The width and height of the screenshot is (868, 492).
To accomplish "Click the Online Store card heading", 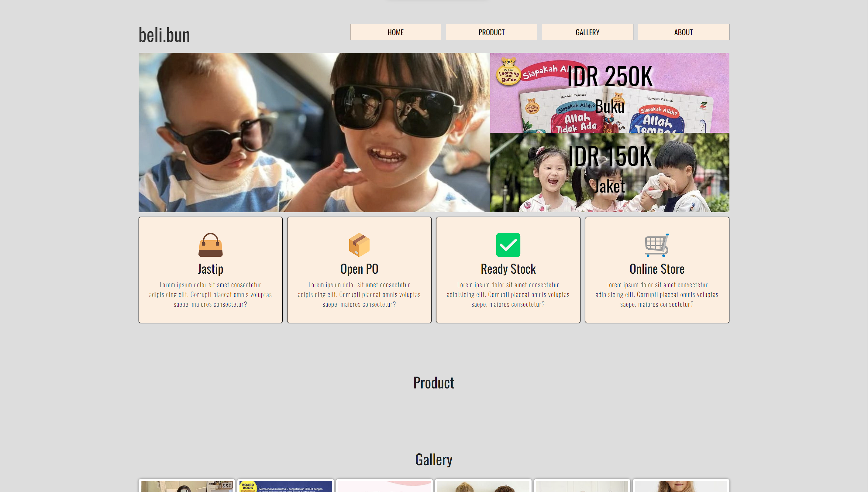I will 657,269.
